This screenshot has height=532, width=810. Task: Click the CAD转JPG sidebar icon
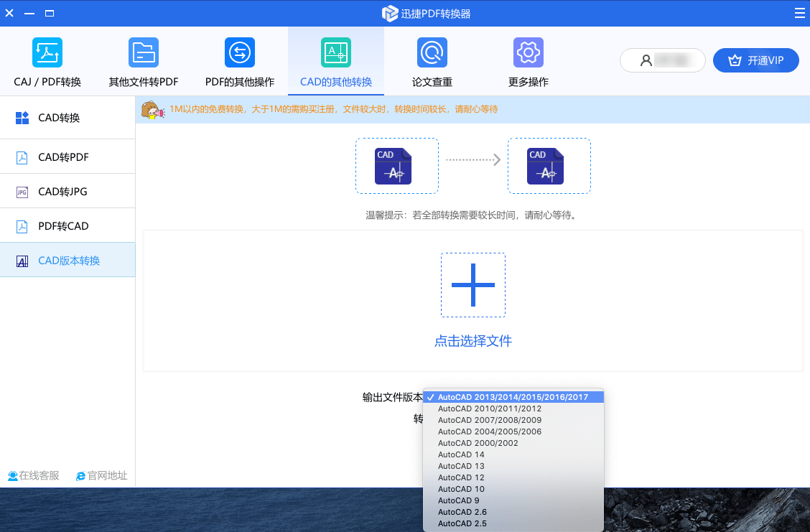point(22,192)
